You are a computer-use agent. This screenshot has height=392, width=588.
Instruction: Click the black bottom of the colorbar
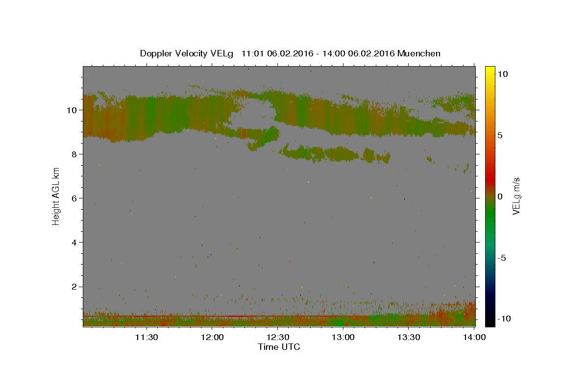click(x=490, y=322)
